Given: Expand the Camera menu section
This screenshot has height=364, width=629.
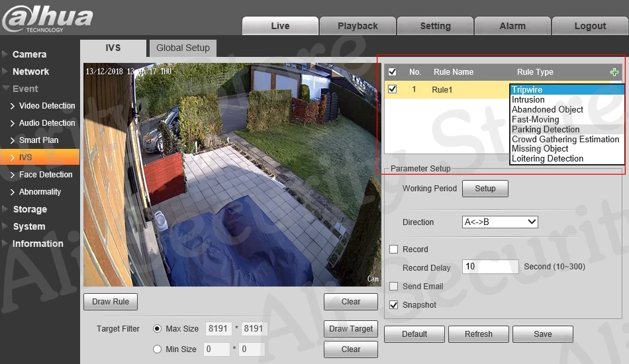Looking at the screenshot, I should coord(29,54).
